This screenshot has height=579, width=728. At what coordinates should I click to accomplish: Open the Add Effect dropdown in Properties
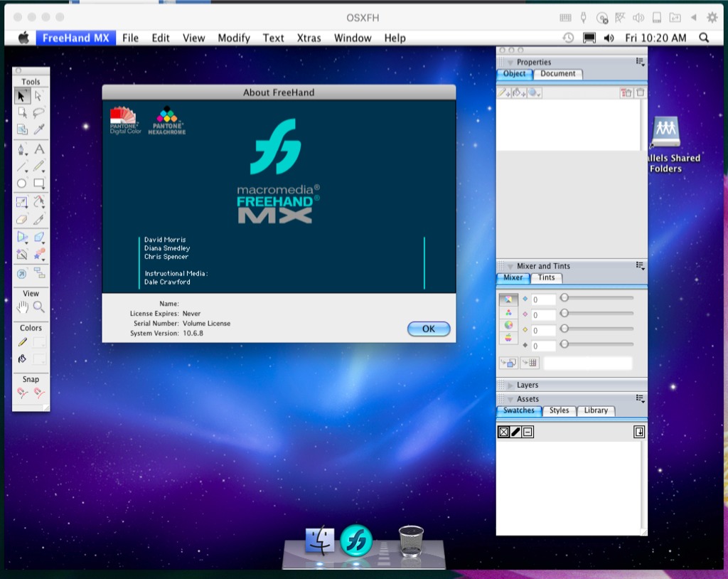(x=535, y=93)
